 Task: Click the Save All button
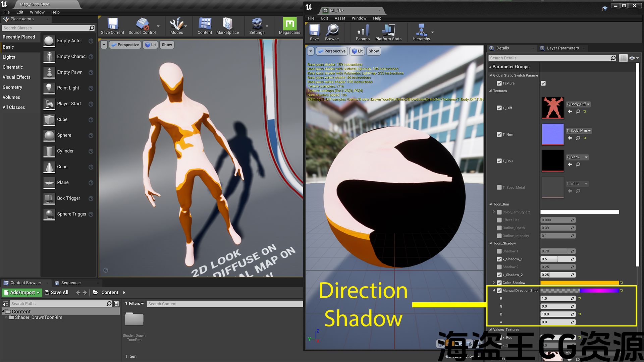(x=56, y=293)
